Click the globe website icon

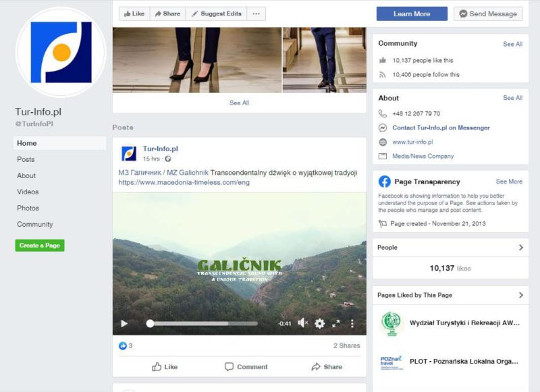pos(383,142)
